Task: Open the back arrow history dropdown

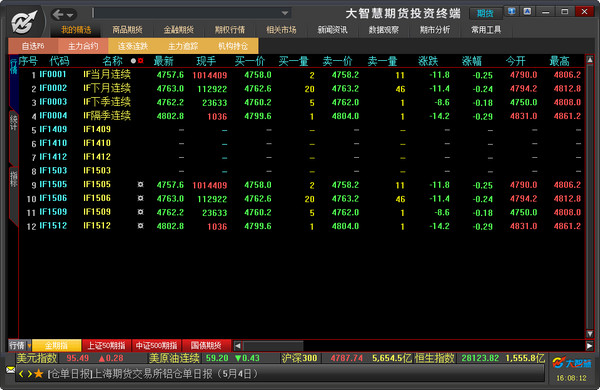Action: click(x=70, y=15)
